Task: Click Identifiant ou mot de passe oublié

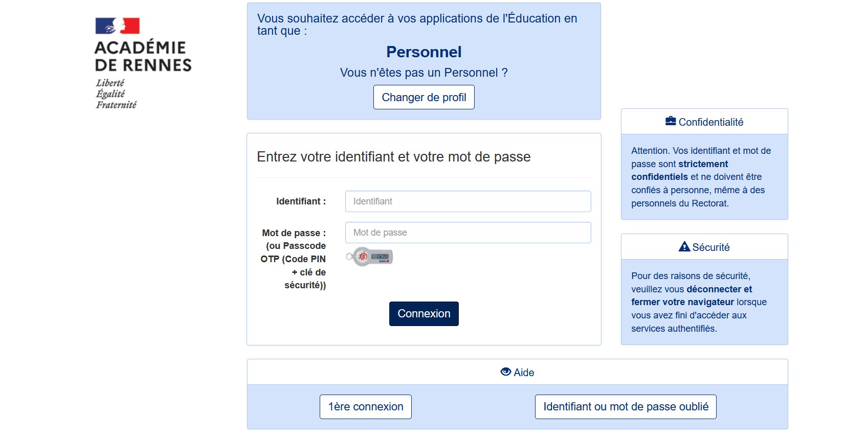Action: [x=625, y=406]
